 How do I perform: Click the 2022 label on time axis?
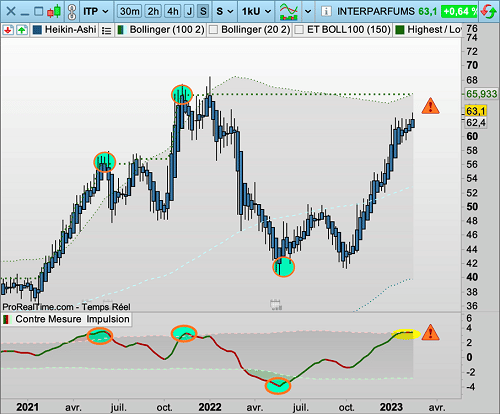coord(210,407)
